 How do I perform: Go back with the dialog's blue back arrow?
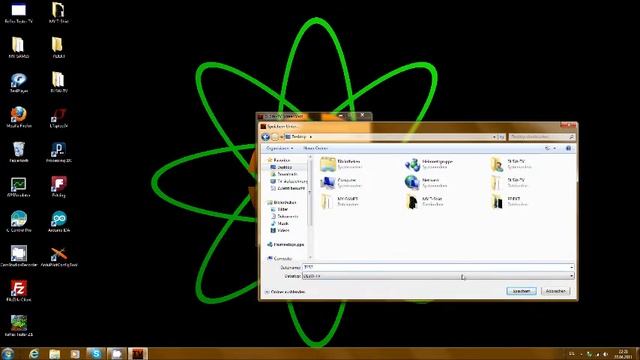(265, 137)
